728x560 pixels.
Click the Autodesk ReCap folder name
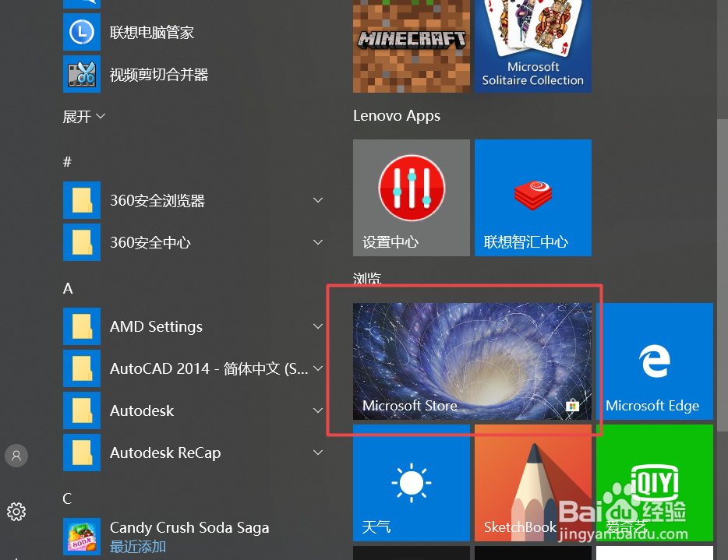point(165,453)
